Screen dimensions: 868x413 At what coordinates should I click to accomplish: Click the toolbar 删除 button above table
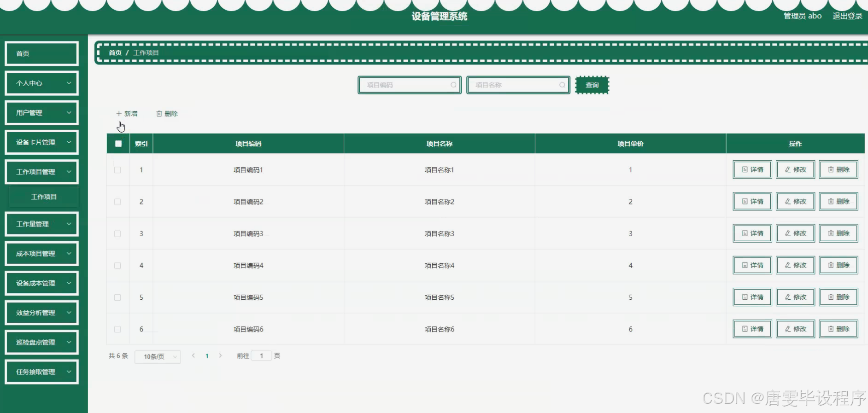coord(167,113)
